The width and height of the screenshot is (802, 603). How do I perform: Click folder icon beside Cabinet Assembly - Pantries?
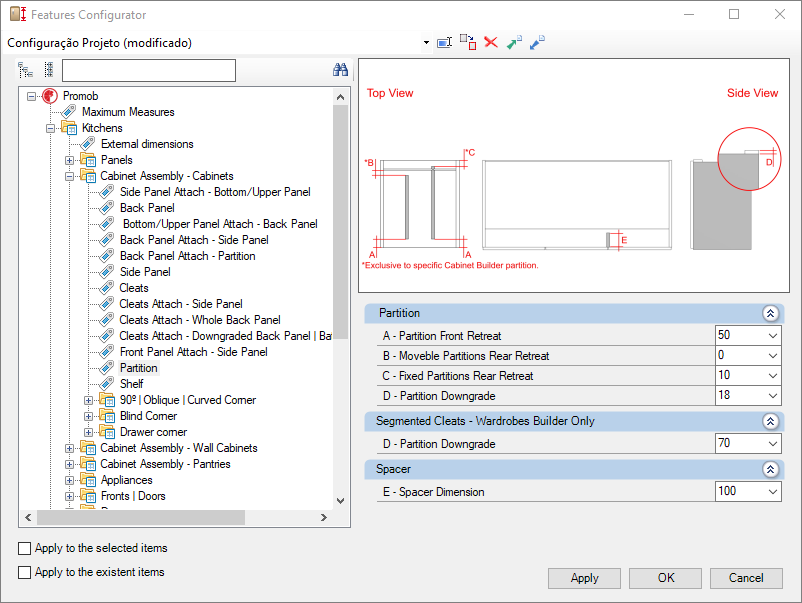click(88, 464)
